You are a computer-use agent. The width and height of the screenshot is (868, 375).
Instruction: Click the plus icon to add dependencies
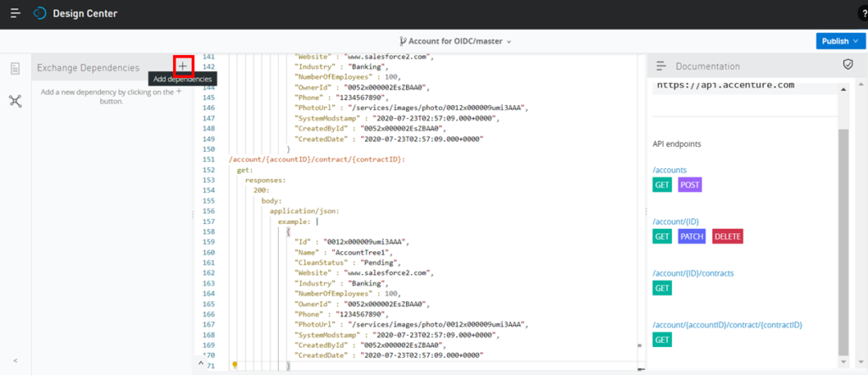click(183, 66)
